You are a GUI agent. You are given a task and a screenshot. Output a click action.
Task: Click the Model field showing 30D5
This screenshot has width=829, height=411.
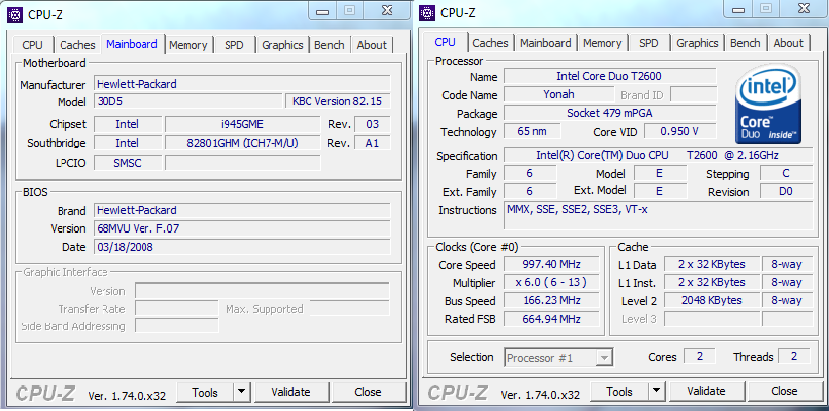[x=188, y=101]
